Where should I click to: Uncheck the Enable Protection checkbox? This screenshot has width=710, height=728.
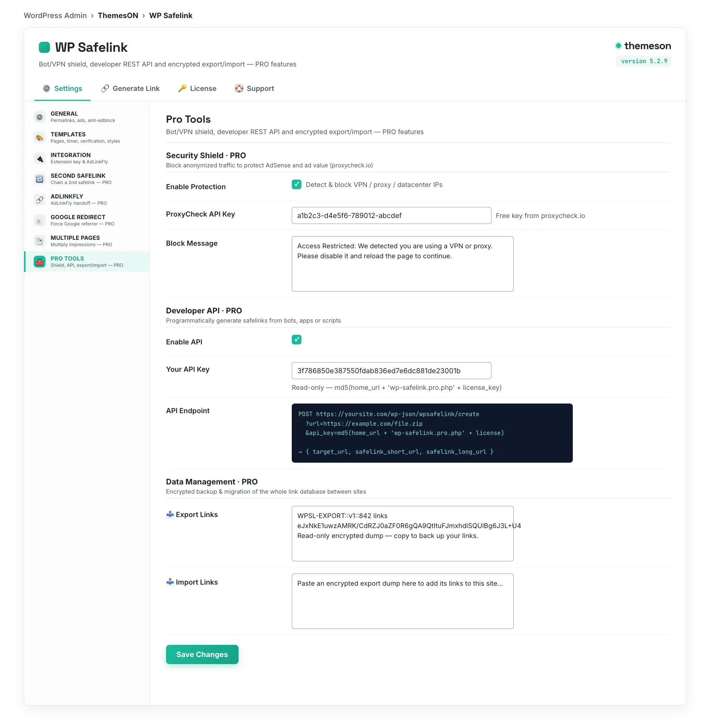[x=297, y=184]
